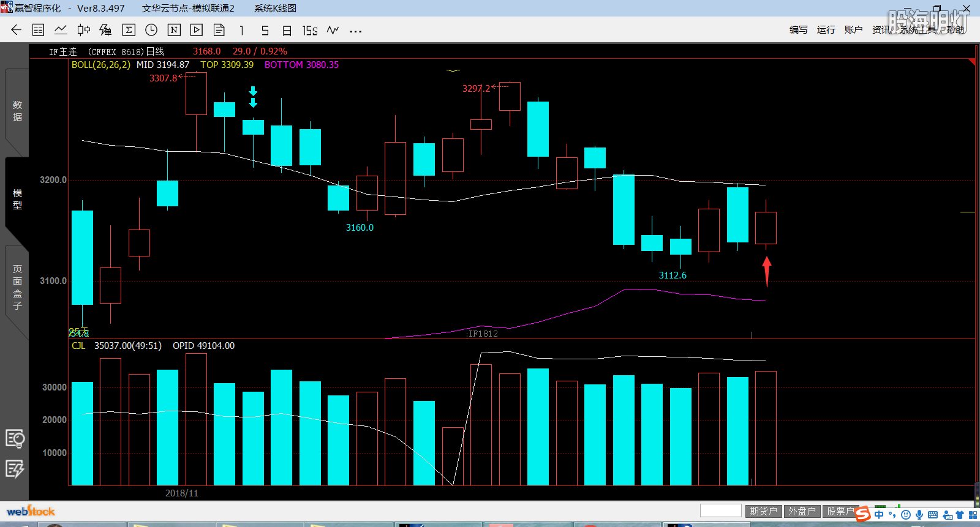Click the back arrow toolbar icon
The height and width of the screenshot is (527, 980).
(16, 30)
